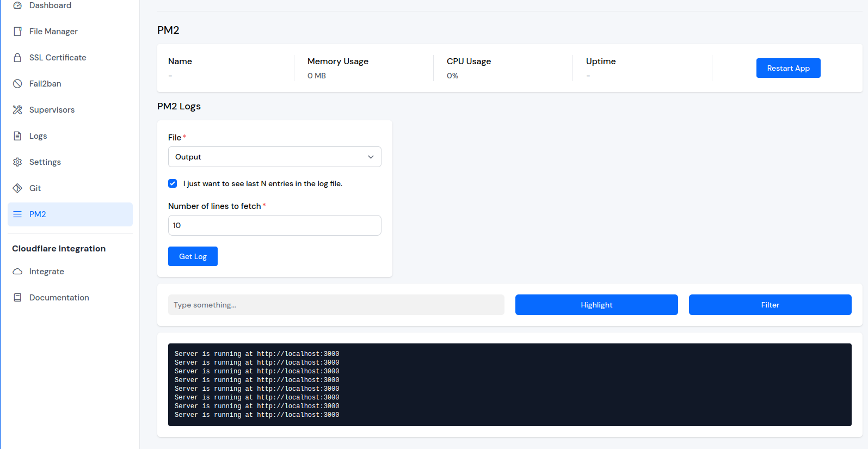This screenshot has width=868, height=449.
Task: Open the Dashboard menu item
Action: click(x=70, y=5)
